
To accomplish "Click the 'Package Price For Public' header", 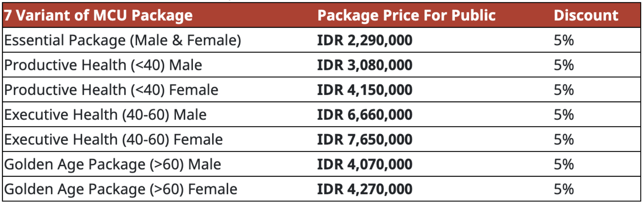I will pyautogui.click(x=406, y=16).
